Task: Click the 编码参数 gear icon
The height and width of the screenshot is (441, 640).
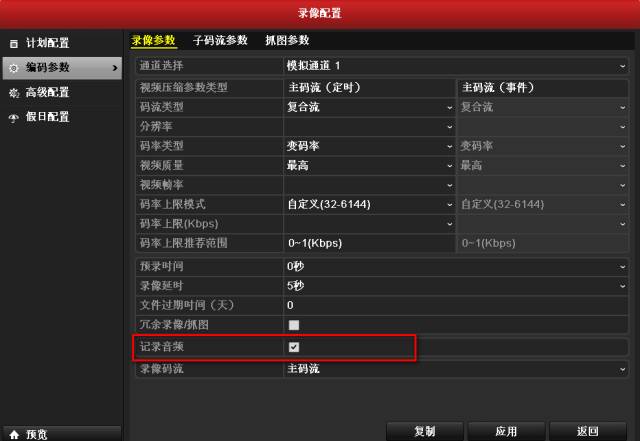Action: 14,68
